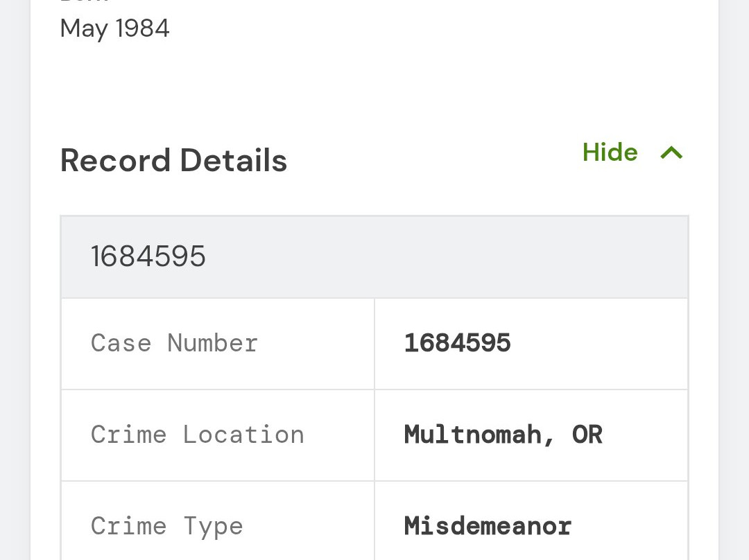Click the word Location in the field label
Image resolution: width=749 pixels, height=560 pixels.
coord(243,435)
